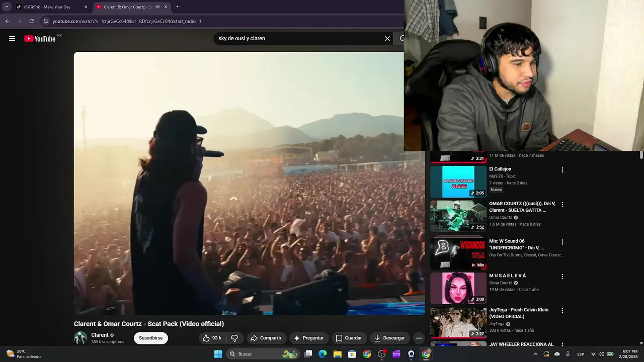Open Task View on the taskbar
The height and width of the screenshot is (362, 644).
point(308,354)
